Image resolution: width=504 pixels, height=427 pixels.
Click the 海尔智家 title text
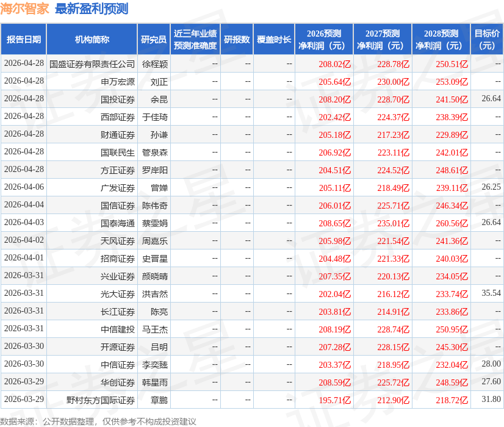tap(25, 9)
